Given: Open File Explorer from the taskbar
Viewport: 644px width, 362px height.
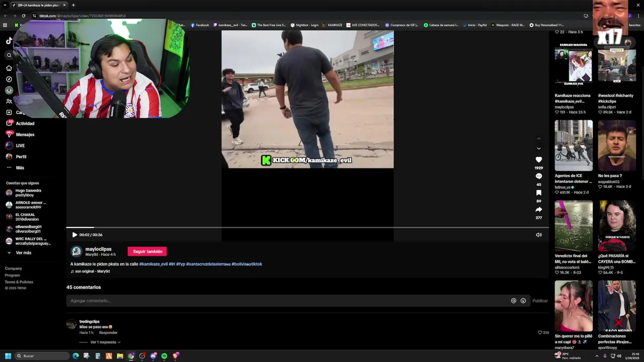Looking at the screenshot, I should point(120,356).
